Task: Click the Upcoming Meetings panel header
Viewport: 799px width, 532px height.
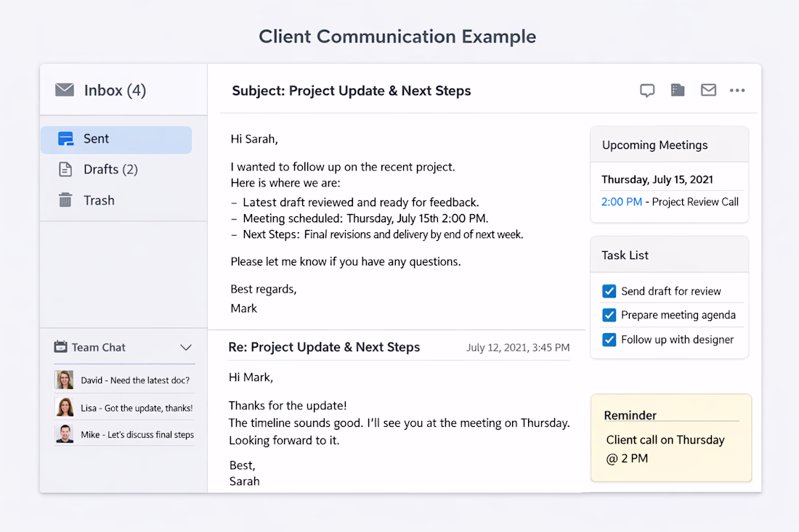Action: [x=670, y=144]
